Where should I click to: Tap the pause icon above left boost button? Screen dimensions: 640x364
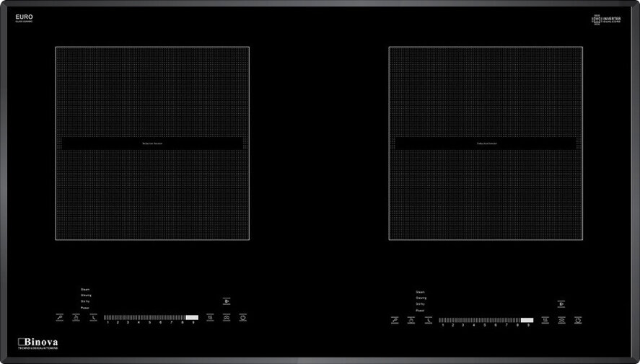coord(227,301)
